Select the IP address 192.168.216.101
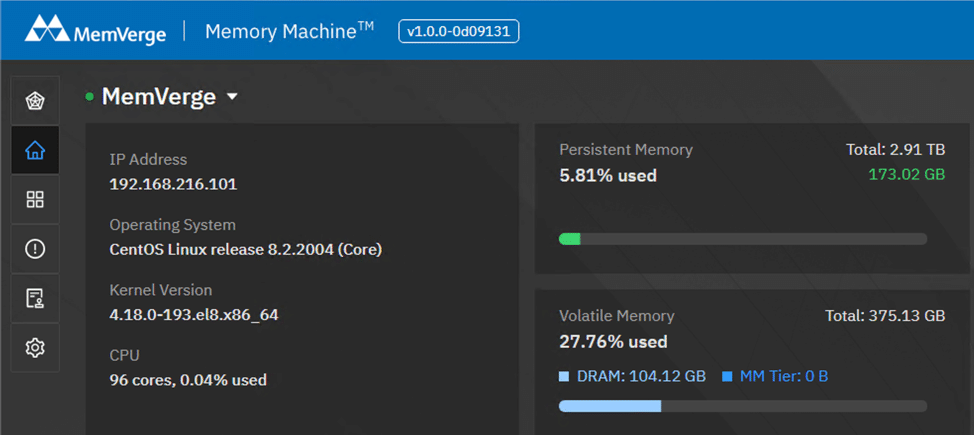Screen dimensions: 974x435 click(173, 185)
